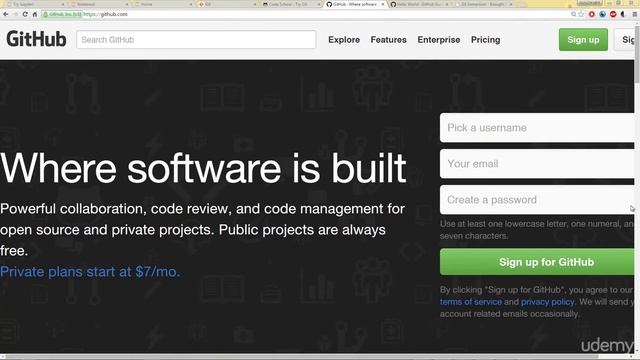Open the Features navigation link
The height and width of the screenshot is (360, 640).
point(389,40)
